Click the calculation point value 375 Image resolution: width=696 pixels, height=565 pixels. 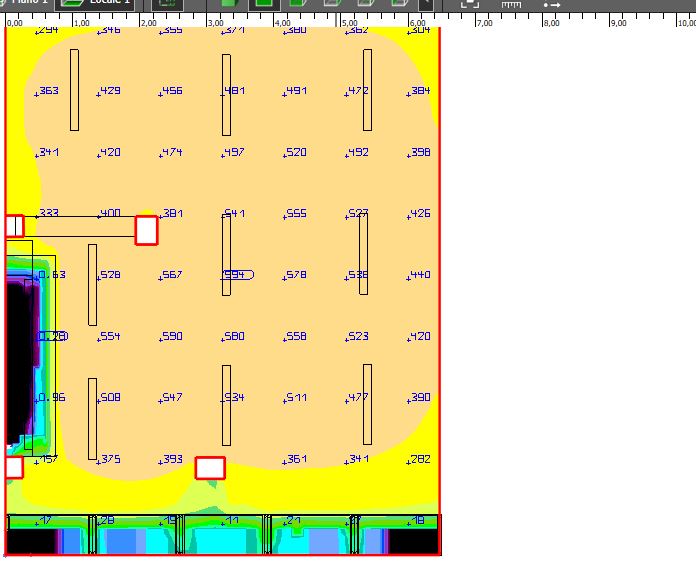click(110, 459)
